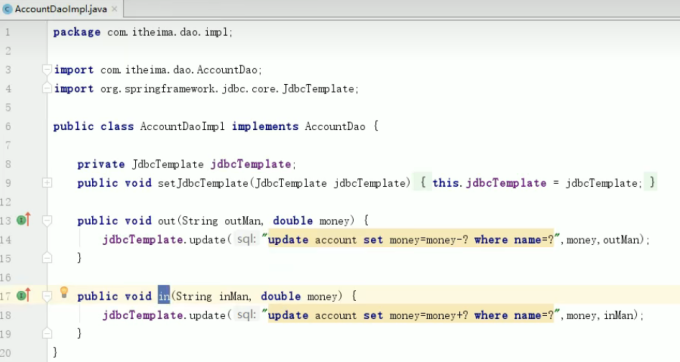Expand the folded setJdbcTemplate method on line 9
680x362 pixels.
pyautogui.click(x=47, y=183)
